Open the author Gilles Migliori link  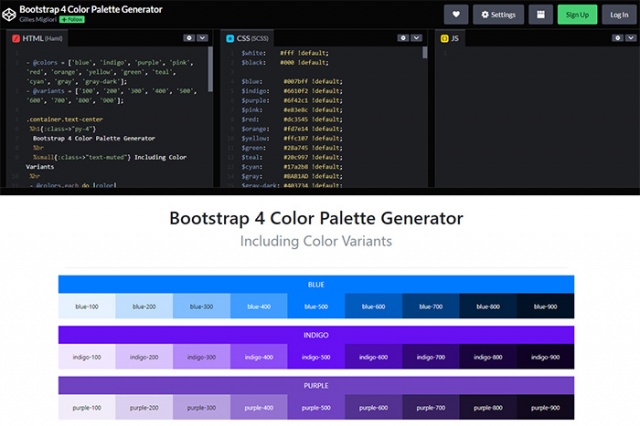pyautogui.click(x=38, y=20)
